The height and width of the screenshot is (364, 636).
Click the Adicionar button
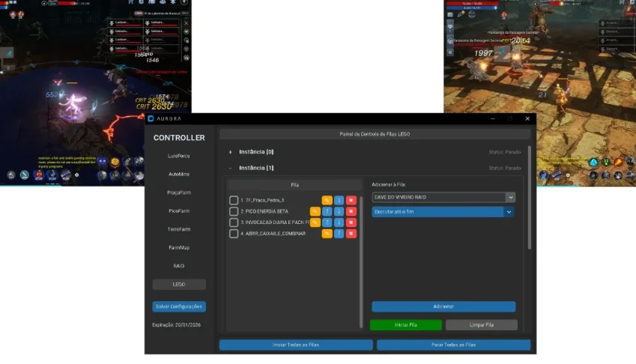coord(443,306)
